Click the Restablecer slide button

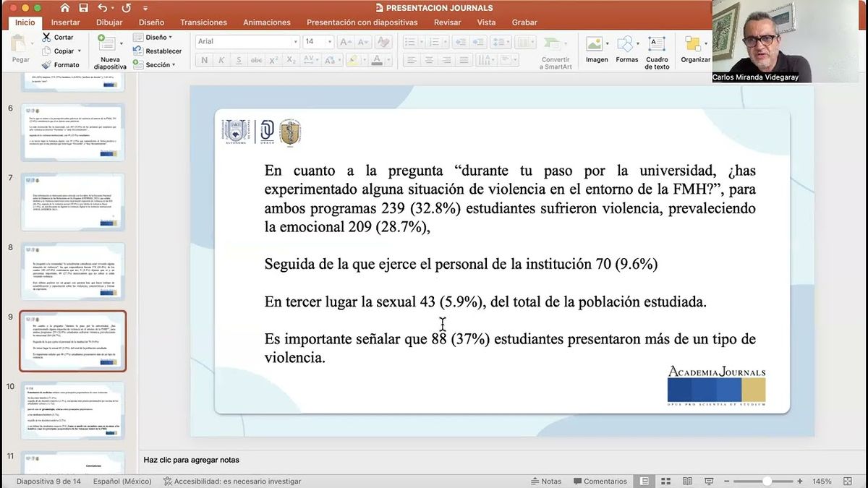coord(158,51)
